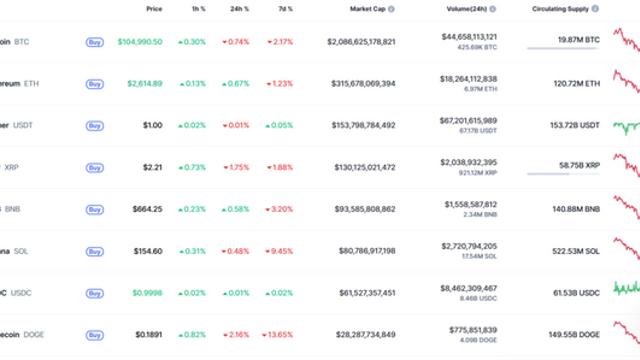640x360 pixels.
Task: Sort the table by Price column
Action: coord(154,9)
